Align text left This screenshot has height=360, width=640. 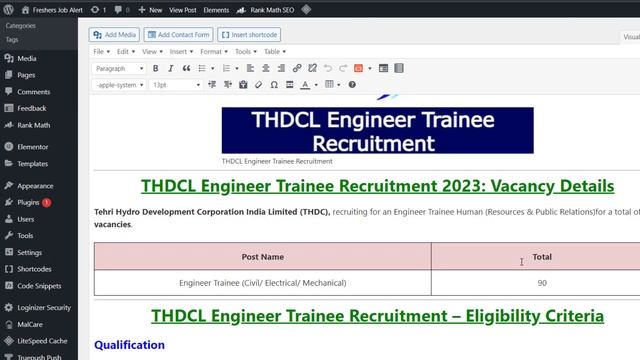[x=250, y=69]
